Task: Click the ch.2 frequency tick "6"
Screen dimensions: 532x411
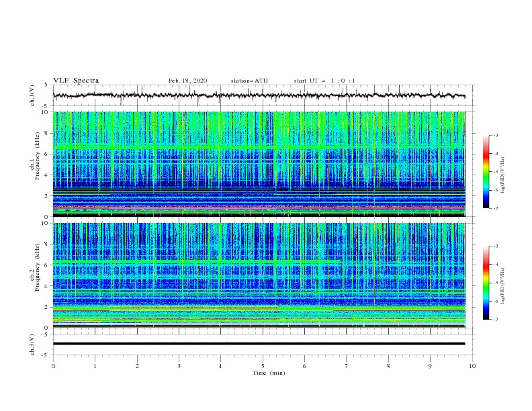Action: [46, 265]
